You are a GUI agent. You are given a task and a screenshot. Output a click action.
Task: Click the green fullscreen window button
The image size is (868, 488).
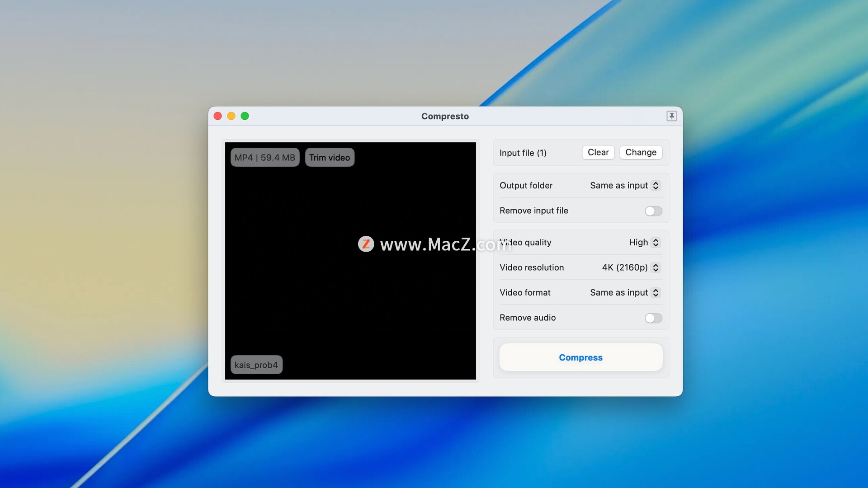(x=245, y=116)
